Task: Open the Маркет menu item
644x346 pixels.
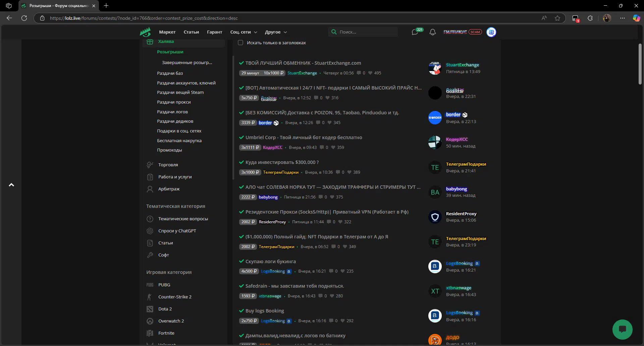Action: [x=167, y=32]
